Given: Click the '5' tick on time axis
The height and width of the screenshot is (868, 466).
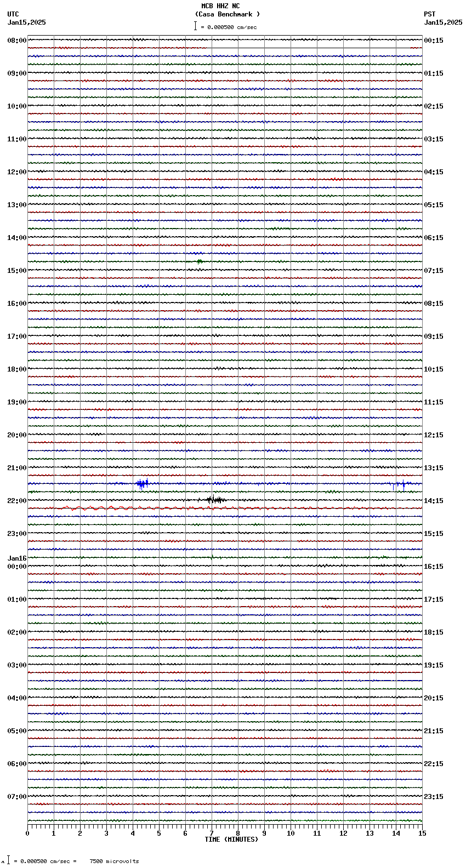Looking at the screenshot, I should tap(159, 833).
